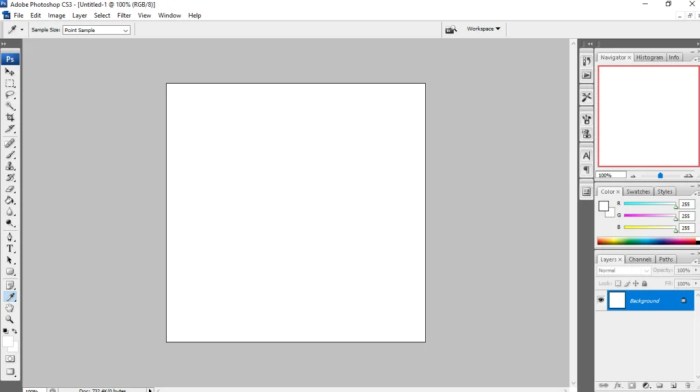
Task: Create new fill or adjustment layer
Action: pos(646,385)
